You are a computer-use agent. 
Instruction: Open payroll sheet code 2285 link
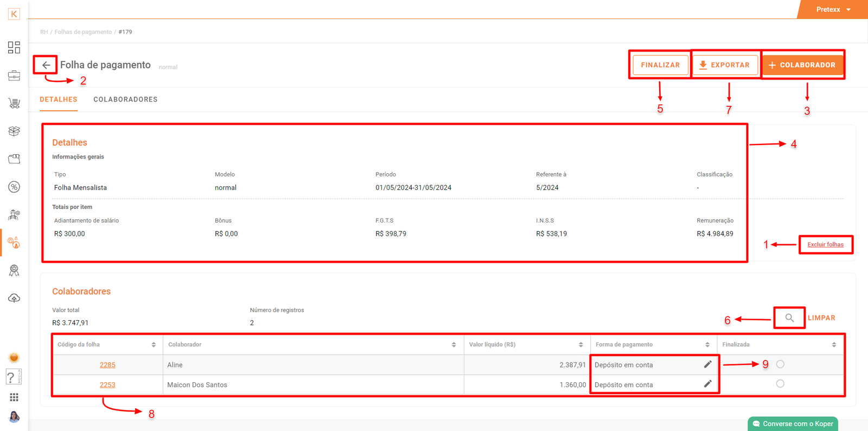(107, 365)
